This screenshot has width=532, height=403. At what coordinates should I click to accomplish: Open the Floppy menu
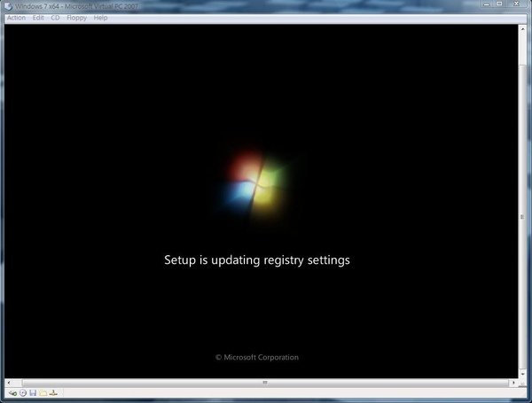click(x=76, y=18)
